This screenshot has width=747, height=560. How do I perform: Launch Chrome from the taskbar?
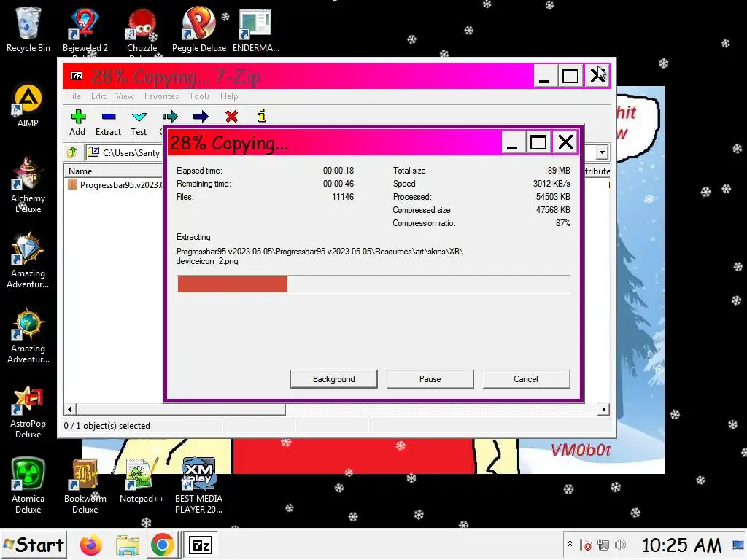coord(163,545)
